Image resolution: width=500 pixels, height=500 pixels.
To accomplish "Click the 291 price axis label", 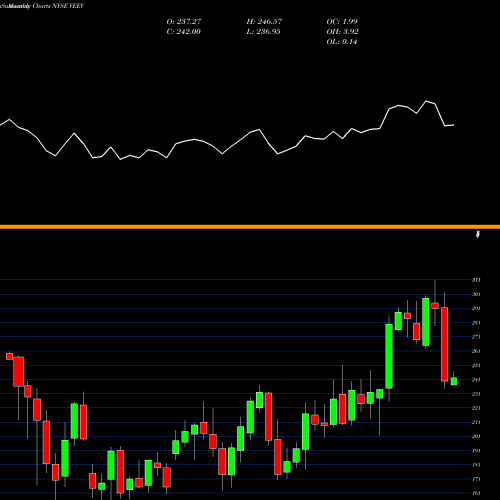I will [476, 308].
